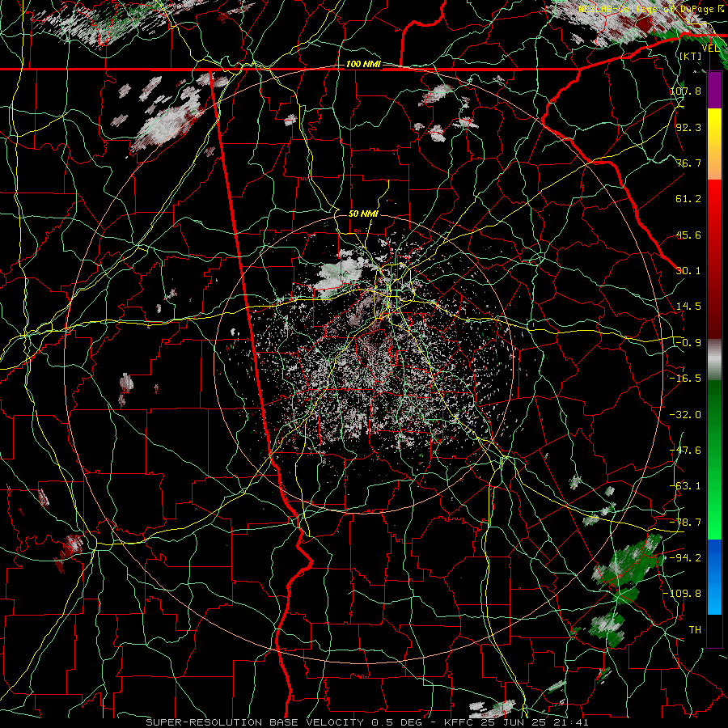Click the 61.2 scale value
The width and height of the screenshot is (728, 728).
coord(688,199)
